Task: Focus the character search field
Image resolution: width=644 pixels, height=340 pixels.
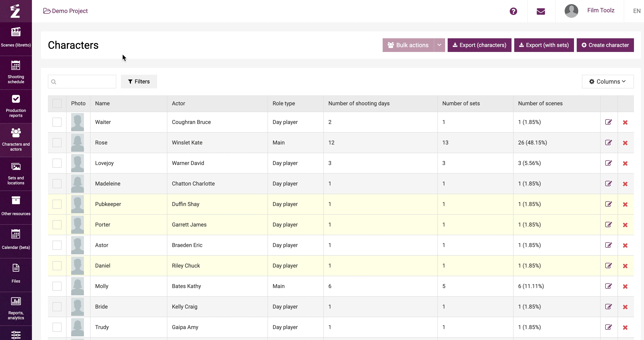Action: click(82, 82)
